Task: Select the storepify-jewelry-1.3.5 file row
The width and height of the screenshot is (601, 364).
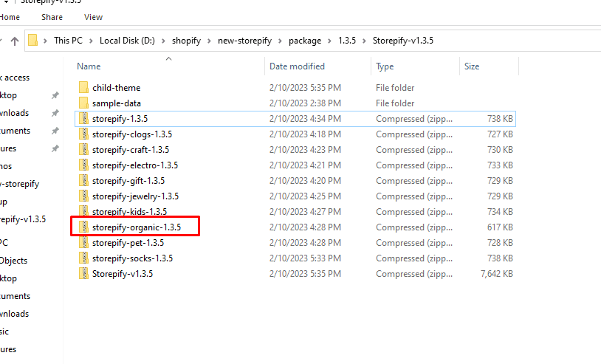Action: pyautogui.click(x=135, y=196)
